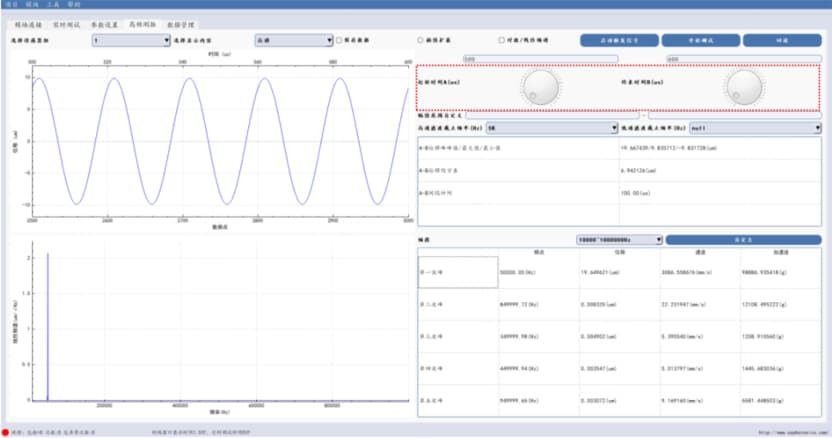Click the first blue button in top-right row
Screen dimensions: 832x438
[619, 41]
